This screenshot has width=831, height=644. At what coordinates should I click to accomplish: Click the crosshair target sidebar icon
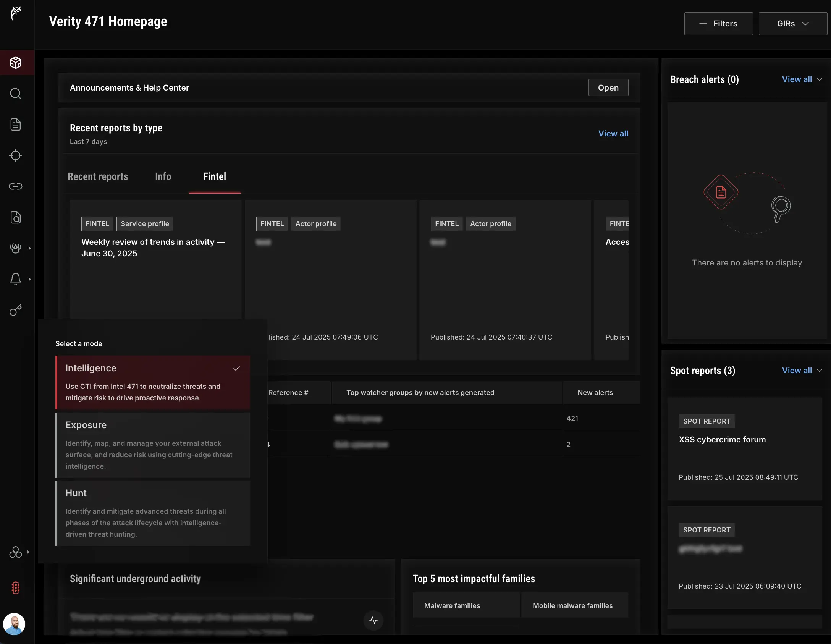pyautogui.click(x=16, y=155)
